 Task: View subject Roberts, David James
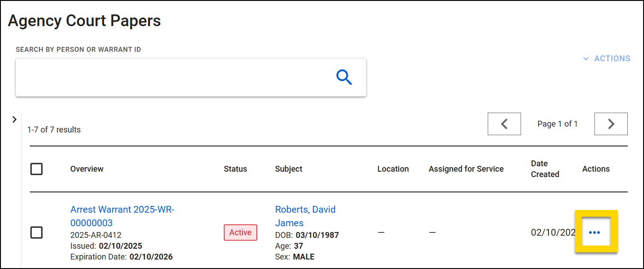[x=305, y=216]
